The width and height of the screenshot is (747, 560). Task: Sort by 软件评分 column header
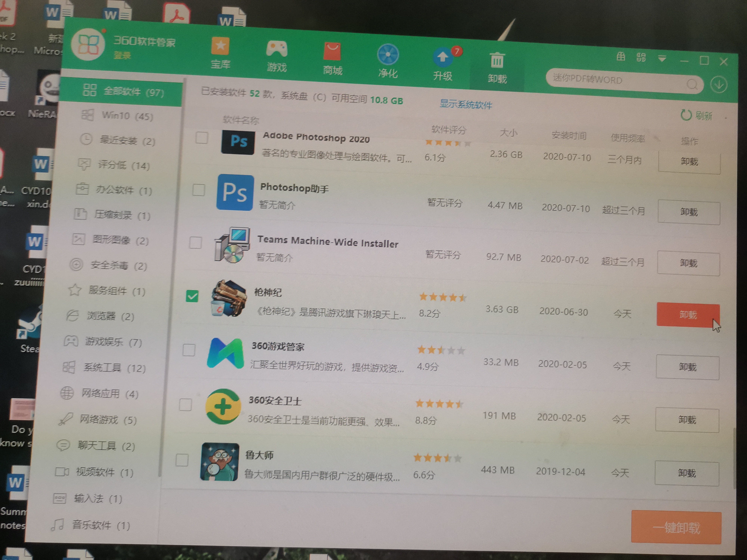pos(448,130)
